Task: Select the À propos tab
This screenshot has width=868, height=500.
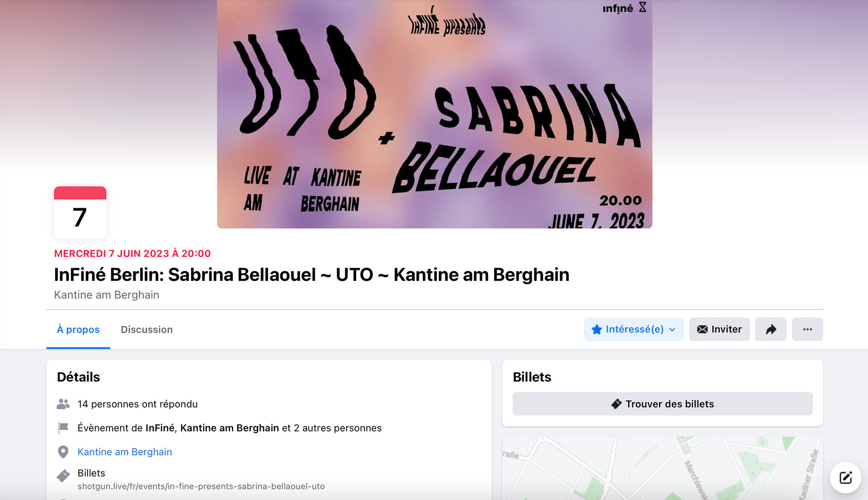Action: click(x=78, y=329)
